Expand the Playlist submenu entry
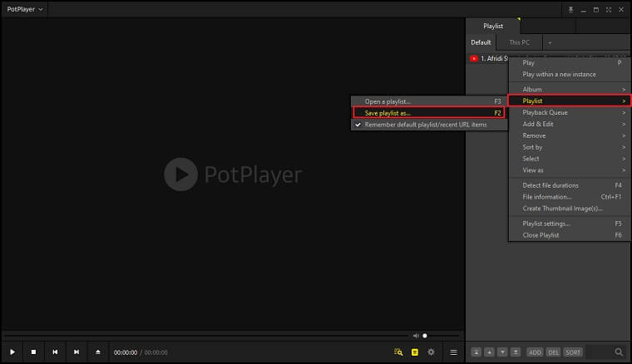Viewport: 632px width, 364px height. point(570,101)
